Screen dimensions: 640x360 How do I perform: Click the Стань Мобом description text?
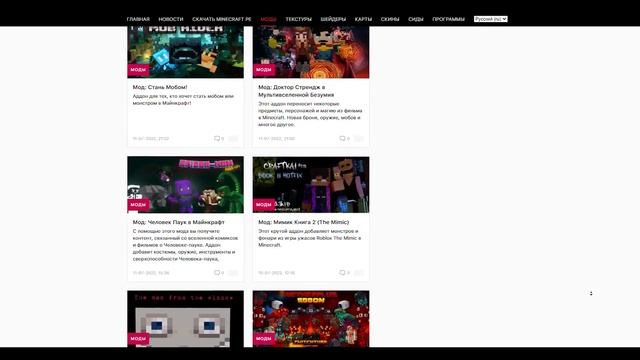(x=183, y=100)
